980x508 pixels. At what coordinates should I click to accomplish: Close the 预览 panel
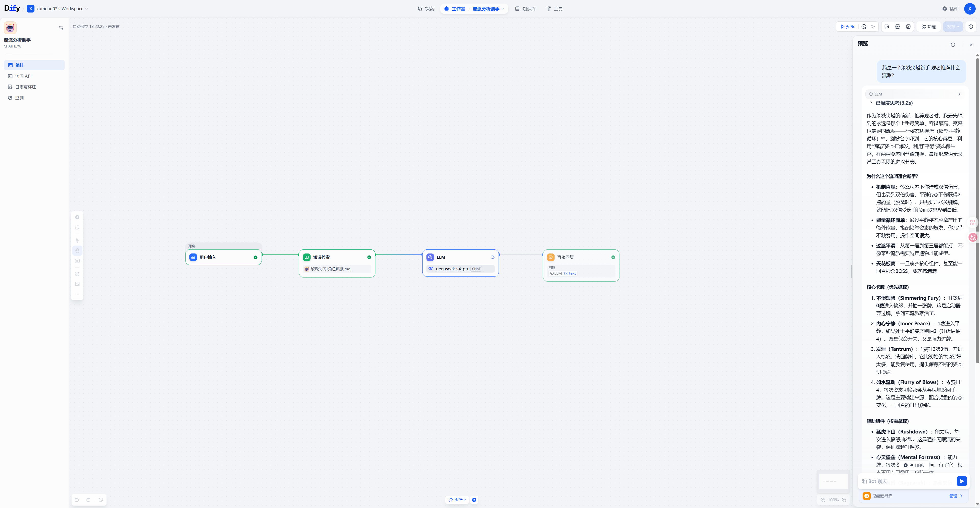pyautogui.click(x=971, y=44)
